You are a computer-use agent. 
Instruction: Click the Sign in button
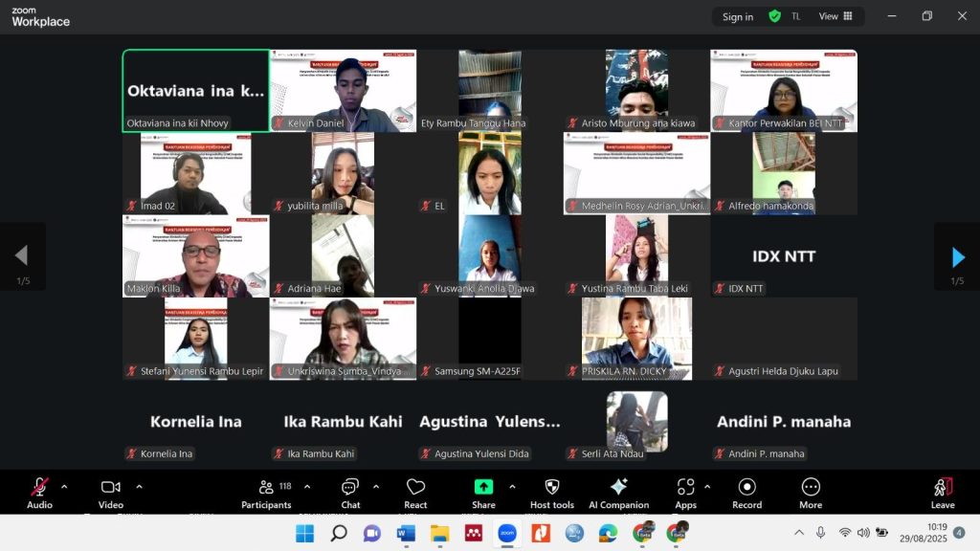click(737, 16)
